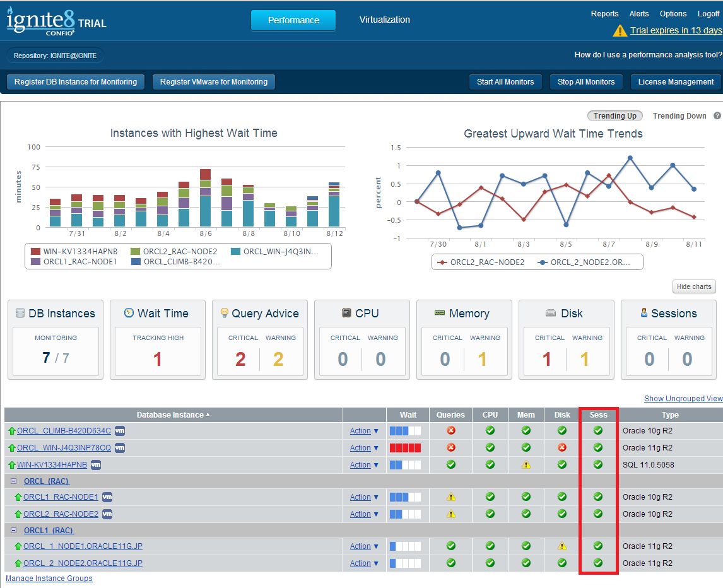Collapse the ORCL (RAC) group

click(x=13, y=481)
